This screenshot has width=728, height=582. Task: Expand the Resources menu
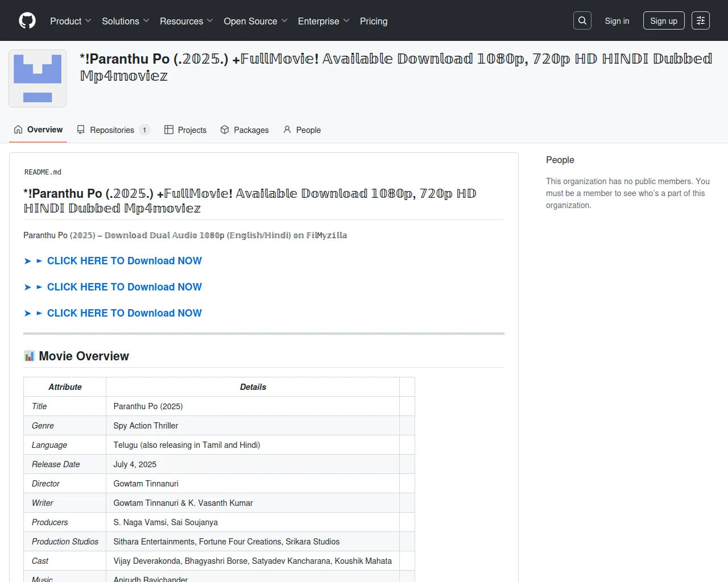coord(187,21)
